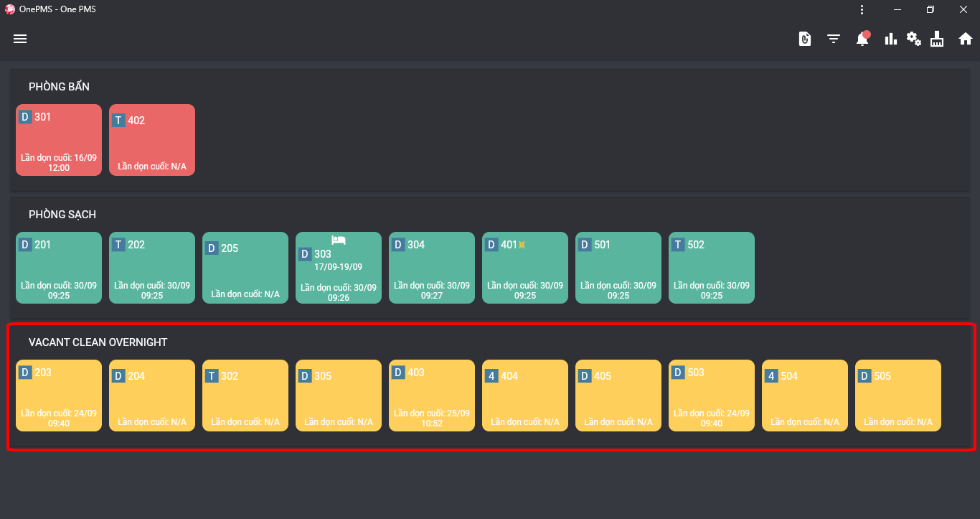Open clean room 201 card
The image size is (980, 519).
(59, 268)
